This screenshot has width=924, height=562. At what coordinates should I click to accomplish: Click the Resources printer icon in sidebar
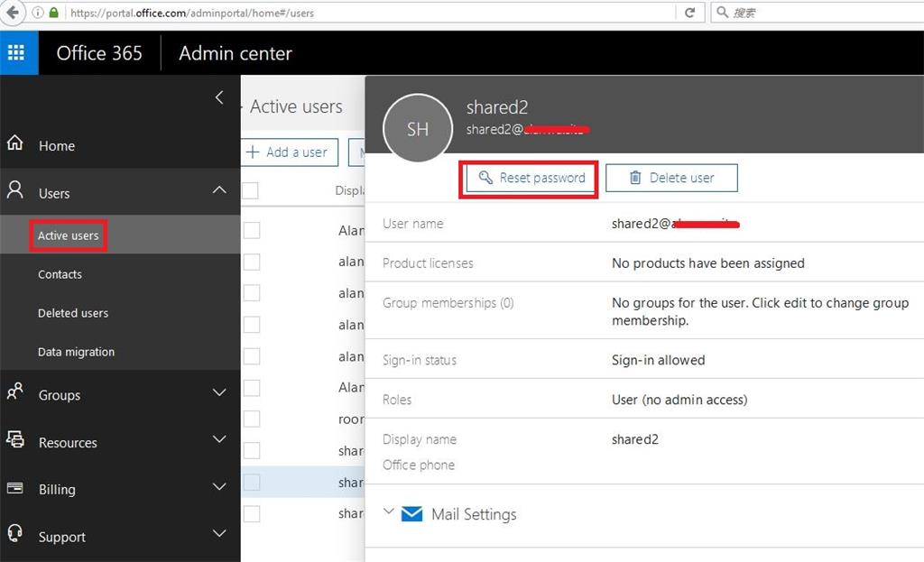click(15, 439)
